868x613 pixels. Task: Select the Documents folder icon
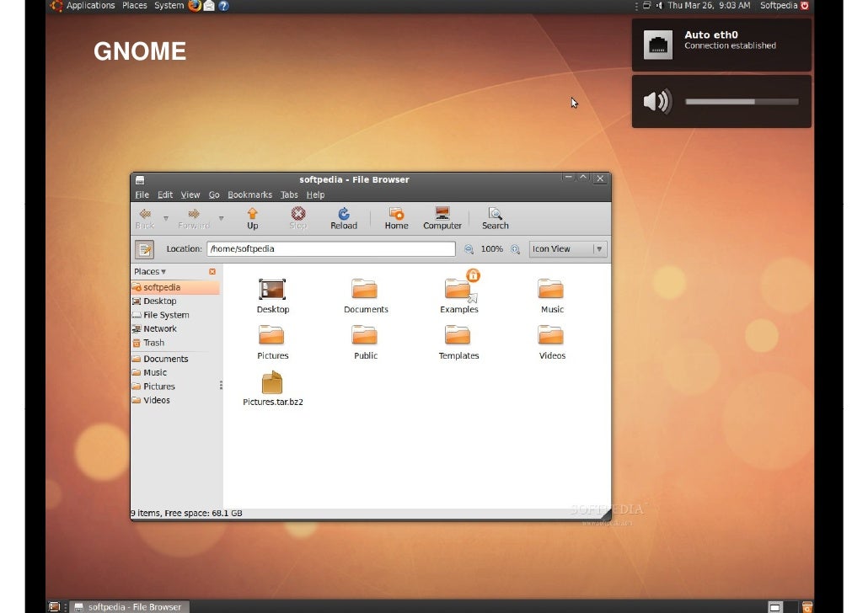coord(364,290)
